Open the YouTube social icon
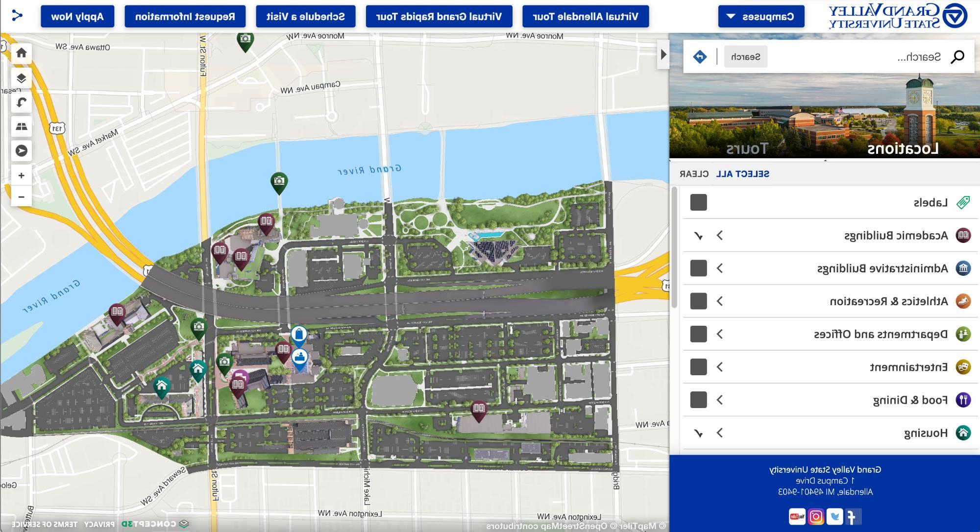 (x=797, y=516)
